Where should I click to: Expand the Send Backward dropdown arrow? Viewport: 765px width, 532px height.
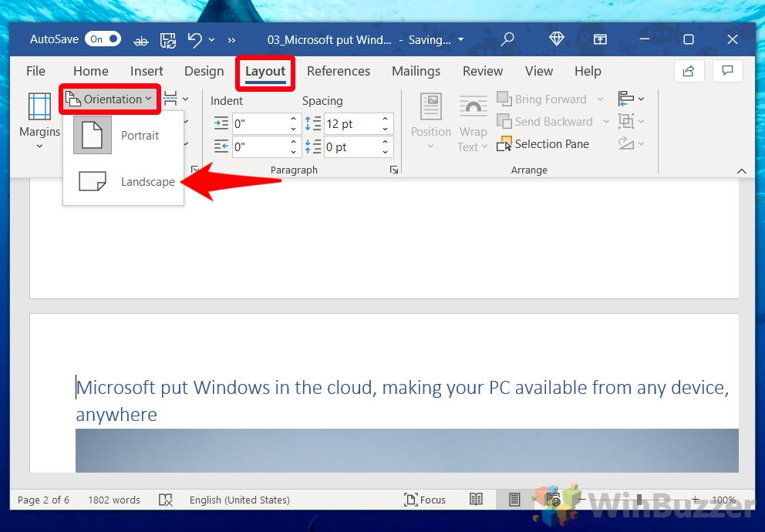606,121
